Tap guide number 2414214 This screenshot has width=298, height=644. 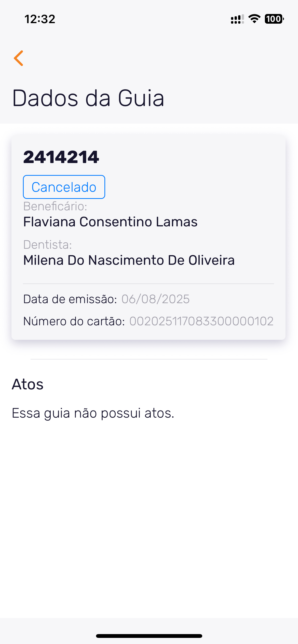61,157
